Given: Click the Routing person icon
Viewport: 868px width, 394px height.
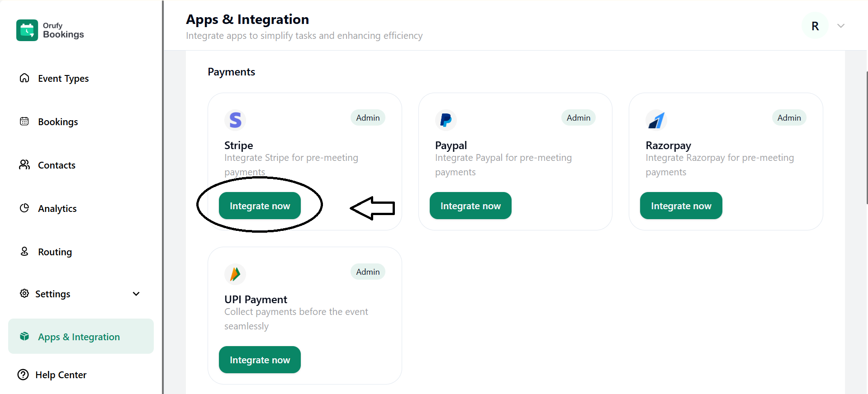Looking at the screenshot, I should pos(24,252).
